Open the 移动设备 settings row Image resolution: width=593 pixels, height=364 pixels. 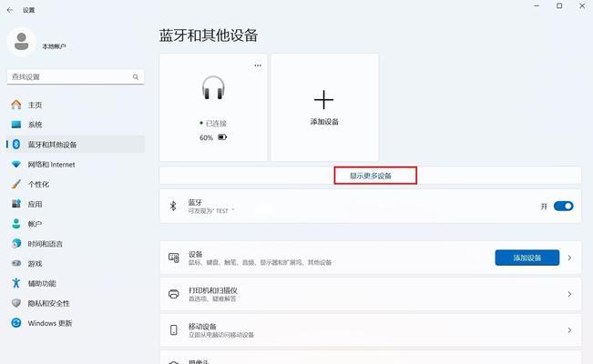pyautogui.click(x=370, y=330)
